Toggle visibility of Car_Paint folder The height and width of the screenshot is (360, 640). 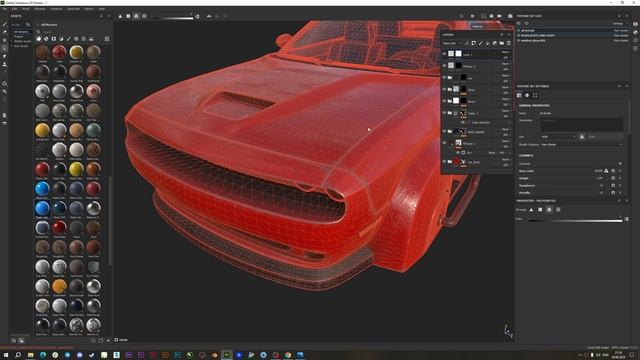tap(444, 161)
